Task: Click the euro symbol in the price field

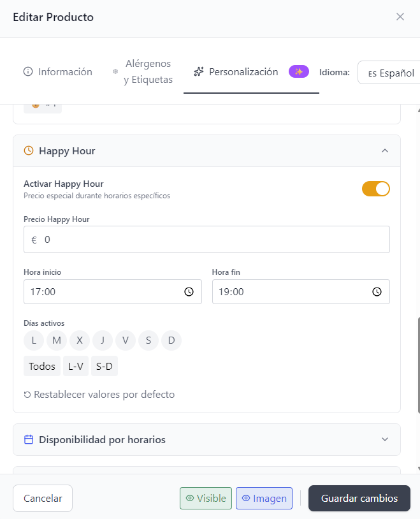Action: (x=34, y=239)
